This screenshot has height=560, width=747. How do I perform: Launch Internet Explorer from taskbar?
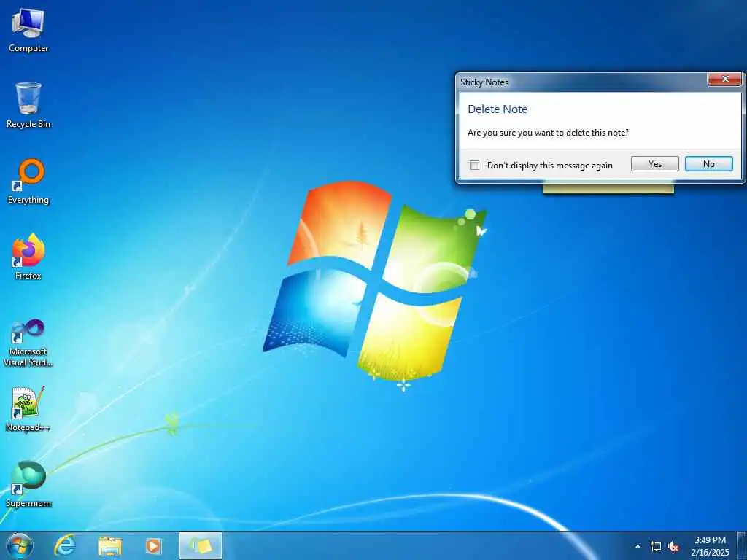coord(65,545)
